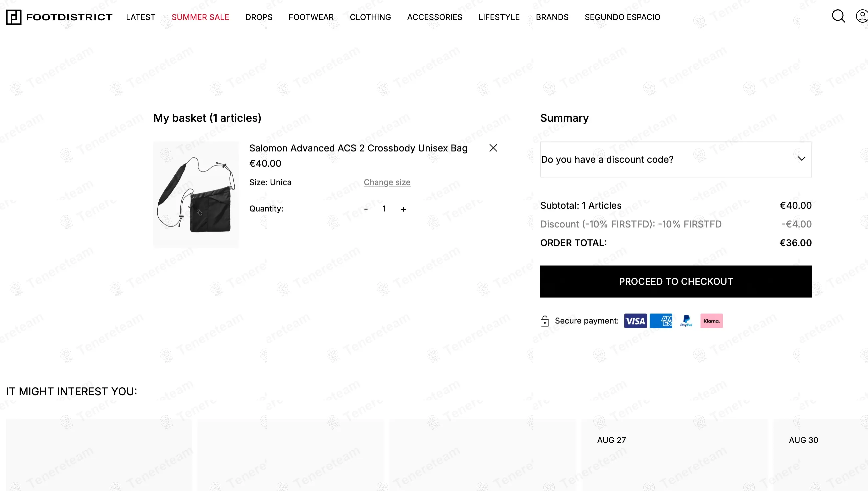Click the PayPal payment icon
Screen dimensions: 868x491
pos(686,321)
